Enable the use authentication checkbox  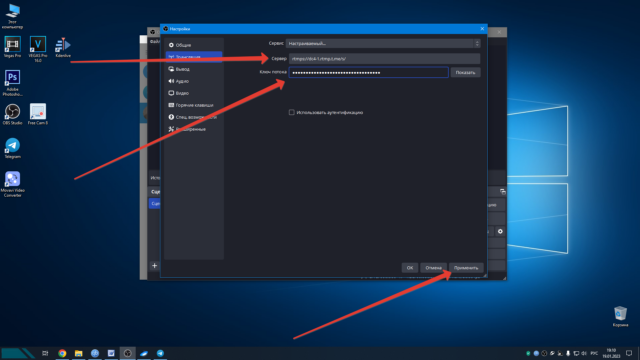coord(291,112)
